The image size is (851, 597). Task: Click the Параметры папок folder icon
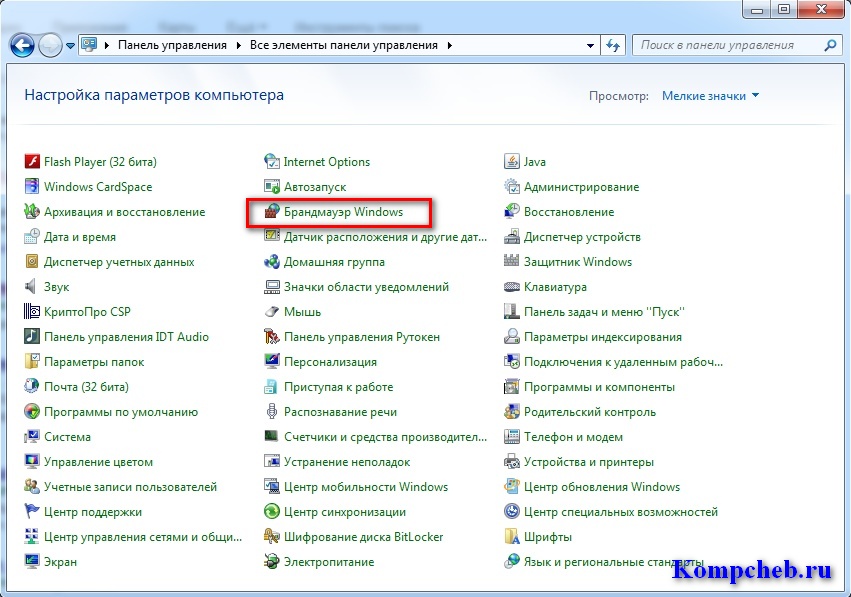pos(32,361)
